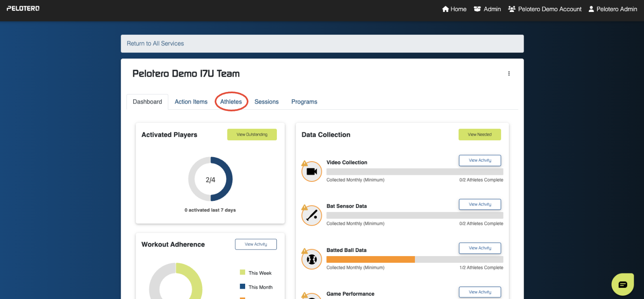Image resolution: width=644 pixels, height=299 pixels.
Task: Click the Data Collection heading
Action: (326, 135)
